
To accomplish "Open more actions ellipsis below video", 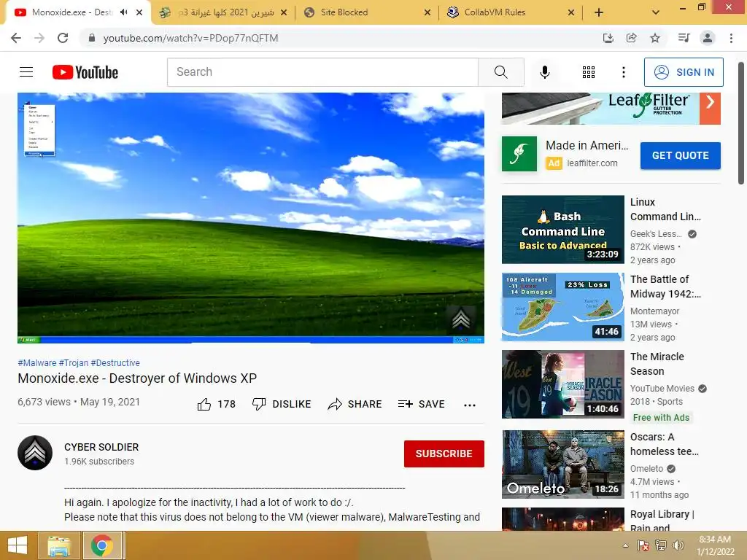I will pos(469,405).
